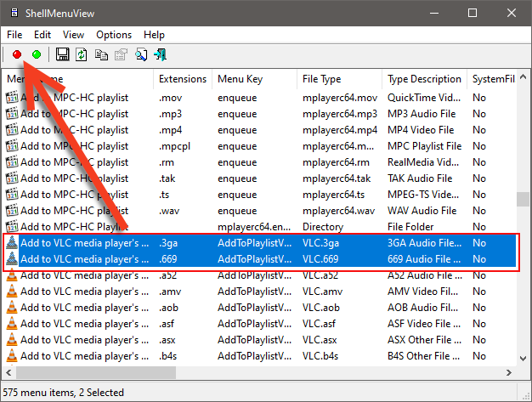Sort by the Type Description column header
This screenshot has width=532, height=402.
(424, 79)
